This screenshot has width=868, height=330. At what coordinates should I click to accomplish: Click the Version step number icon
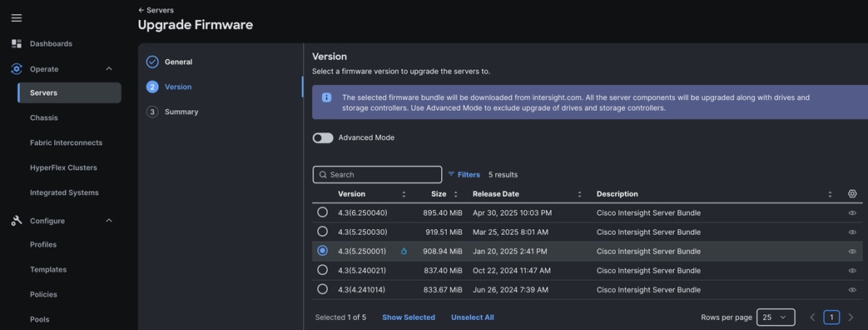[152, 87]
